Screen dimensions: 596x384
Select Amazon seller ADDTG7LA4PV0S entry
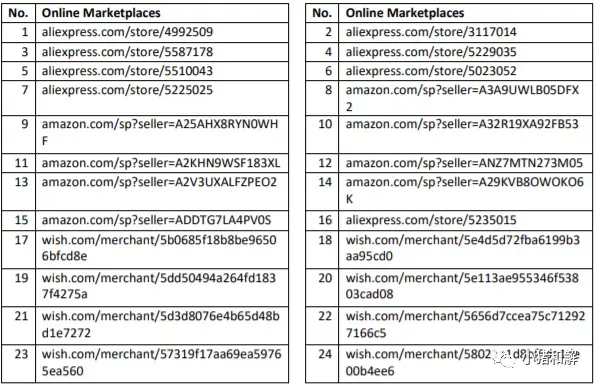[157, 220]
